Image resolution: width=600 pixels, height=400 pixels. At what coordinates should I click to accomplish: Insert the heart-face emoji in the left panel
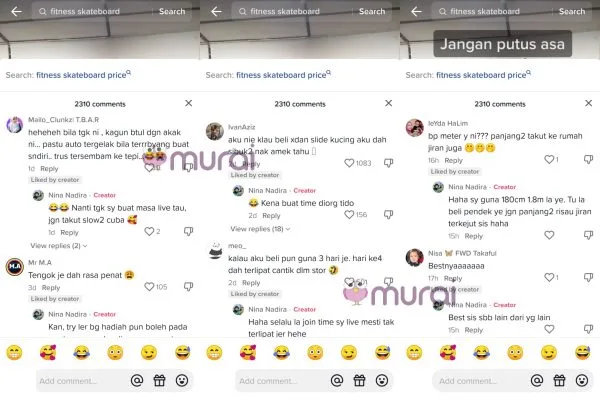48,353
